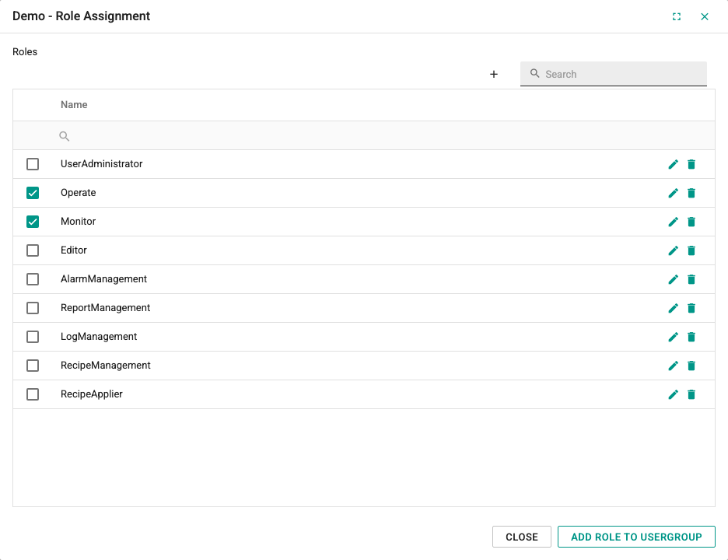Delete the Operate role
The height and width of the screenshot is (560, 728).
691,193
